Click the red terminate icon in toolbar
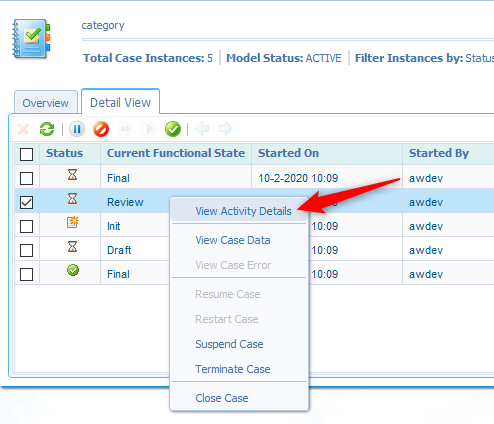This screenshot has height=424, width=494. [101, 129]
